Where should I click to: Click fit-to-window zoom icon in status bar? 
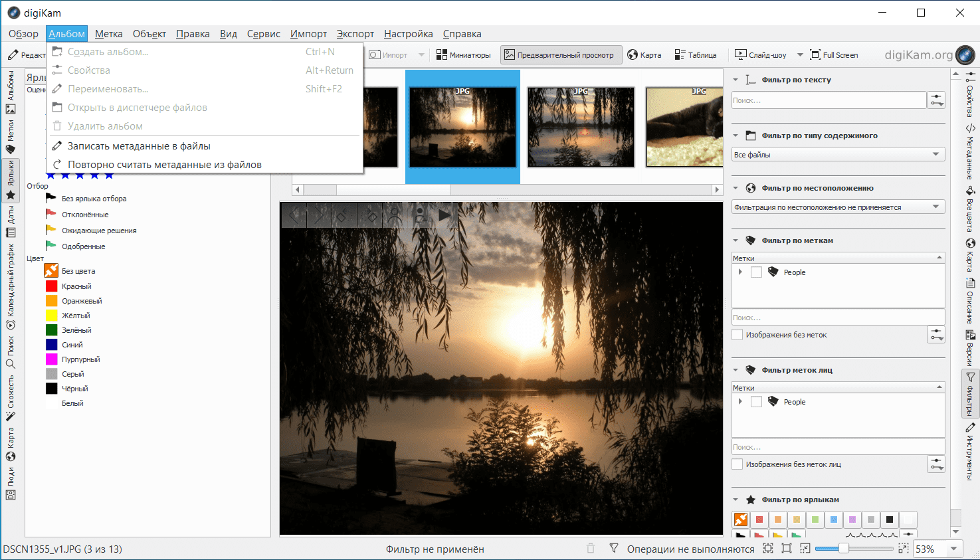(768, 549)
